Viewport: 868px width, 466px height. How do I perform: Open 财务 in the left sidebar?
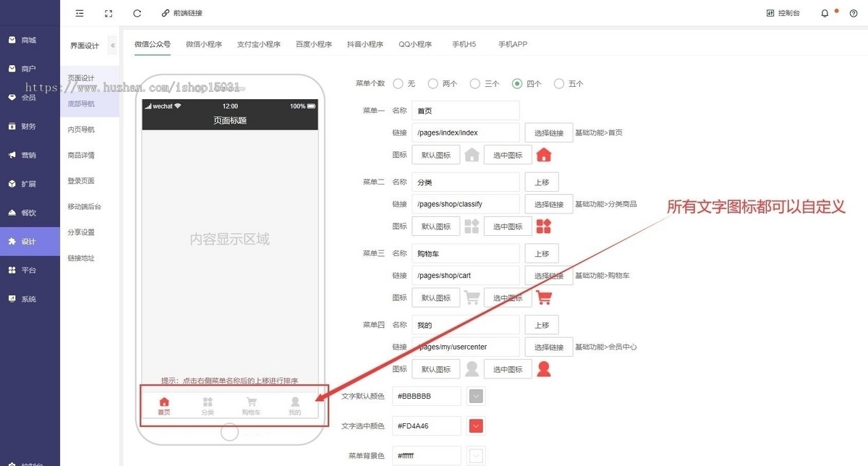(x=30, y=127)
